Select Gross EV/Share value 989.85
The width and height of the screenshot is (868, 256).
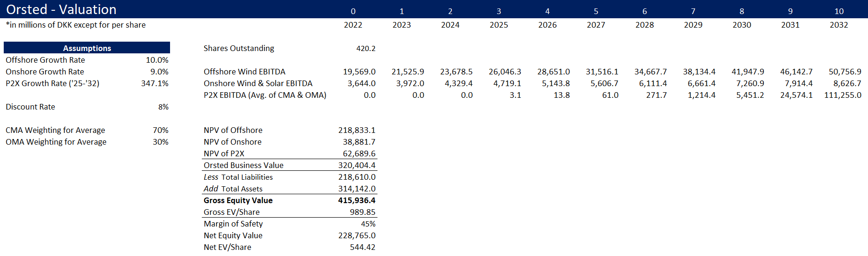coord(363,212)
